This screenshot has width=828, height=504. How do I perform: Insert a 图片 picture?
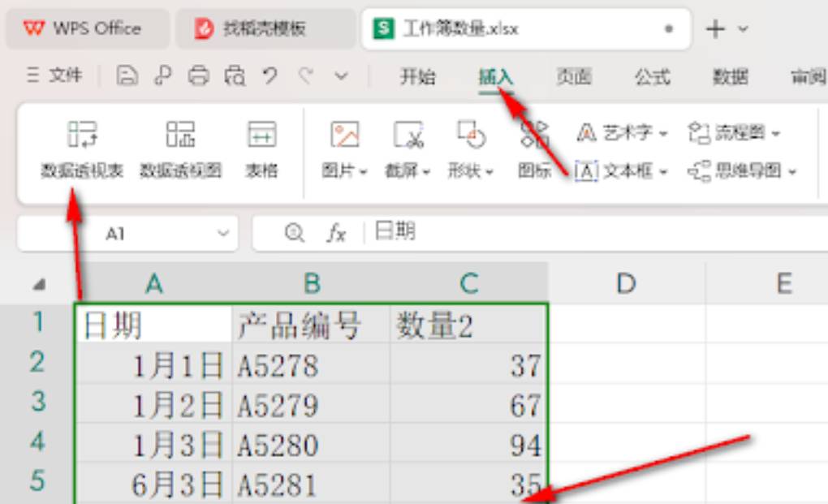click(340, 150)
